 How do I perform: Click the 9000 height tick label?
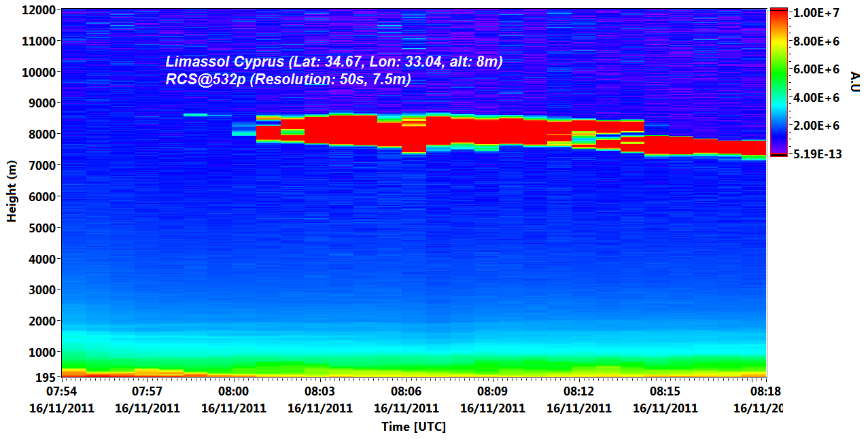(x=42, y=103)
